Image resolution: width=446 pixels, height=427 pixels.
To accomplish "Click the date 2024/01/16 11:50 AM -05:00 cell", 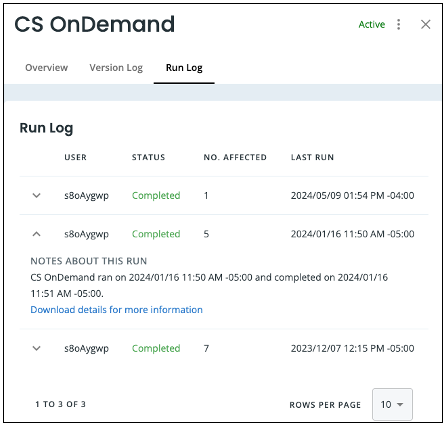I will tap(352, 234).
